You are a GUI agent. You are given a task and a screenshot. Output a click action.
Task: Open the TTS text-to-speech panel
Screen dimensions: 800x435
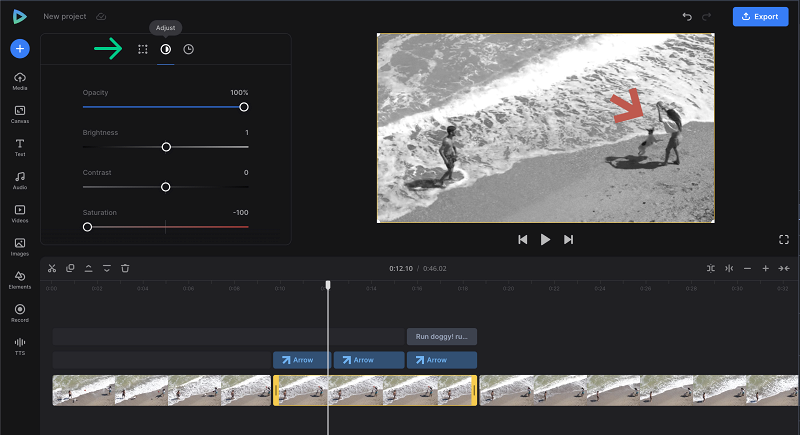pyautogui.click(x=20, y=346)
